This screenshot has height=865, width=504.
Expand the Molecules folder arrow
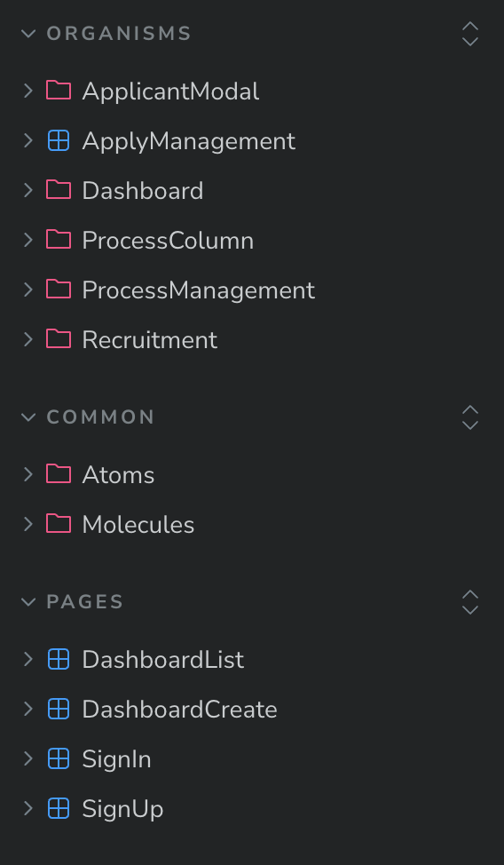point(28,524)
